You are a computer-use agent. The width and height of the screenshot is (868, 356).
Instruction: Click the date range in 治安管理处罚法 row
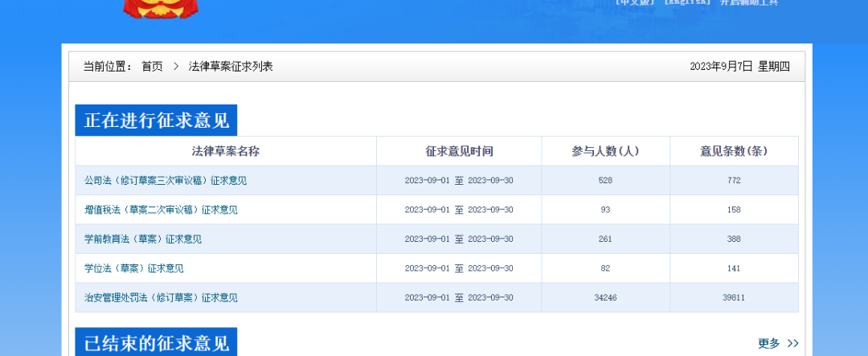pyautogui.click(x=459, y=298)
